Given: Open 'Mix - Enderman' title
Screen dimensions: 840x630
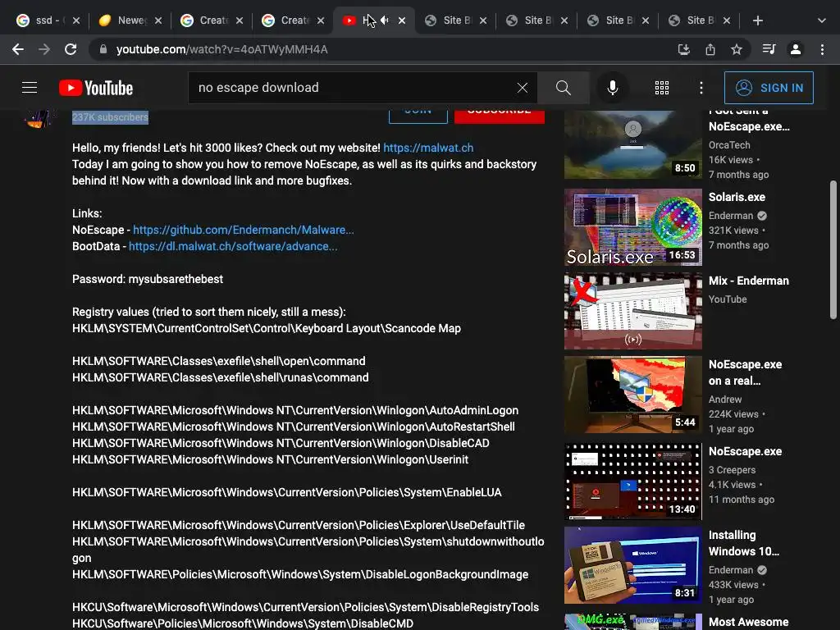Looking at the screenshot, I should (x=748, y=281).
